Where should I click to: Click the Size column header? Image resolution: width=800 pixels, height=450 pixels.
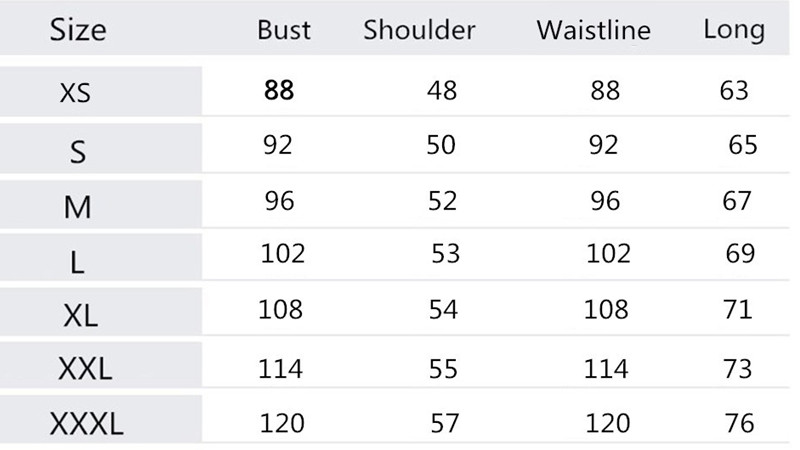click(x=78, y=30)
